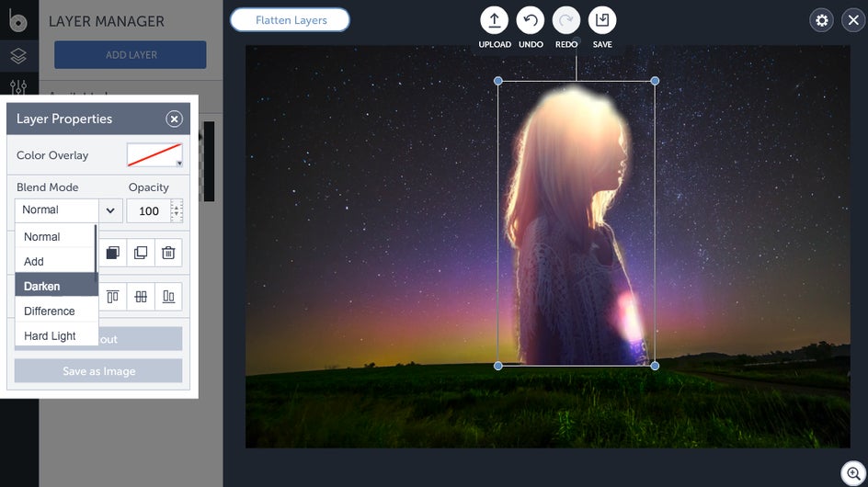This screenshot has width=868, height=487.
Task: Click the top-left selection handle on the canvas
Action: 497,81
